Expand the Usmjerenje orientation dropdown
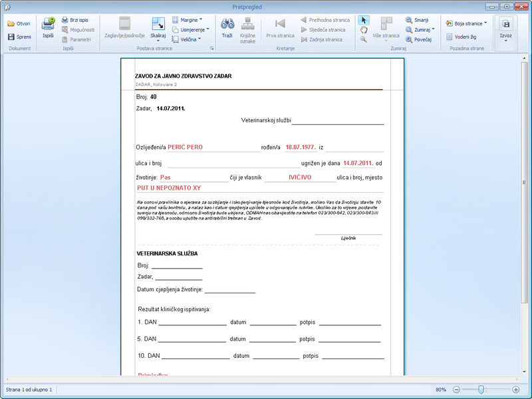 pyautogui.click(x=190, y=30)
